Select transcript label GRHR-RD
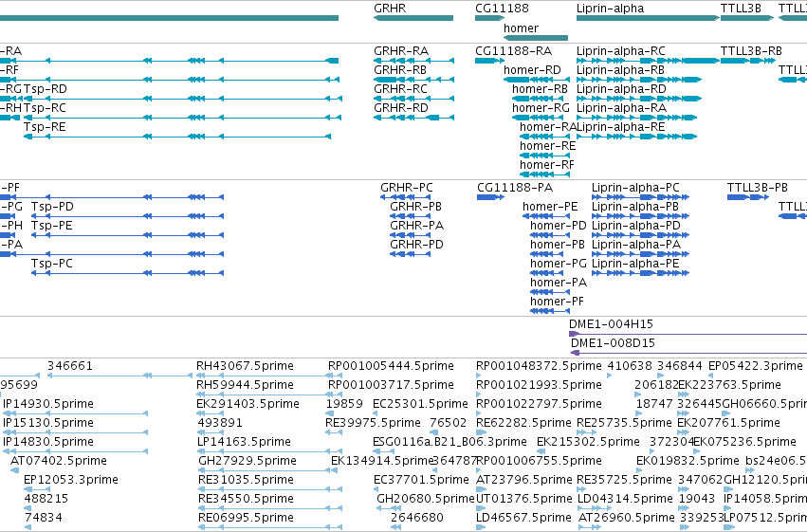Screen dimensions: 807x532 pos(401,108)
